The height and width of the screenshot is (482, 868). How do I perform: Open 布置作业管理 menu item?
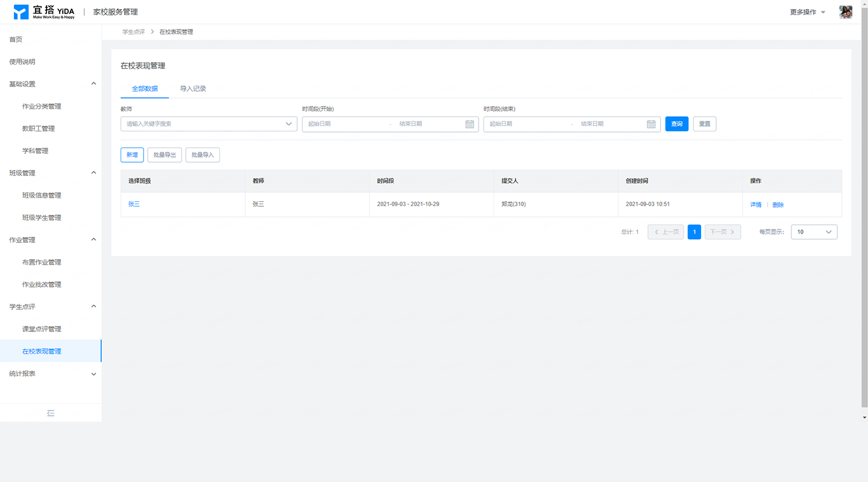pyautogui.click(x=42, y=262)
